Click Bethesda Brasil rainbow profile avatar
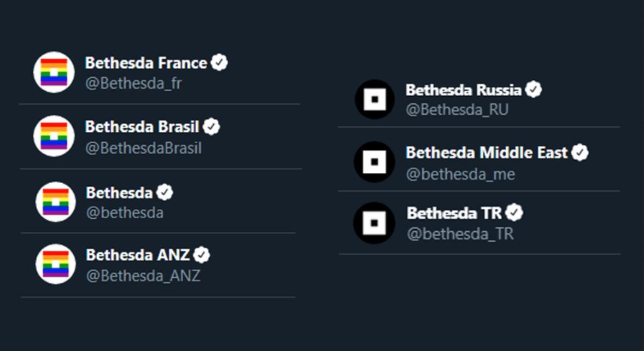644x351 pixels. (54, 136)
